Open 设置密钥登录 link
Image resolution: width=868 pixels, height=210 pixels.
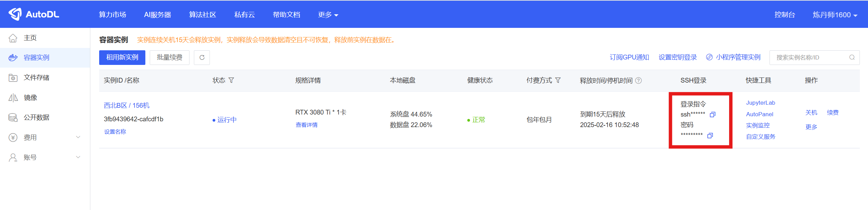[x=677, y=57]
